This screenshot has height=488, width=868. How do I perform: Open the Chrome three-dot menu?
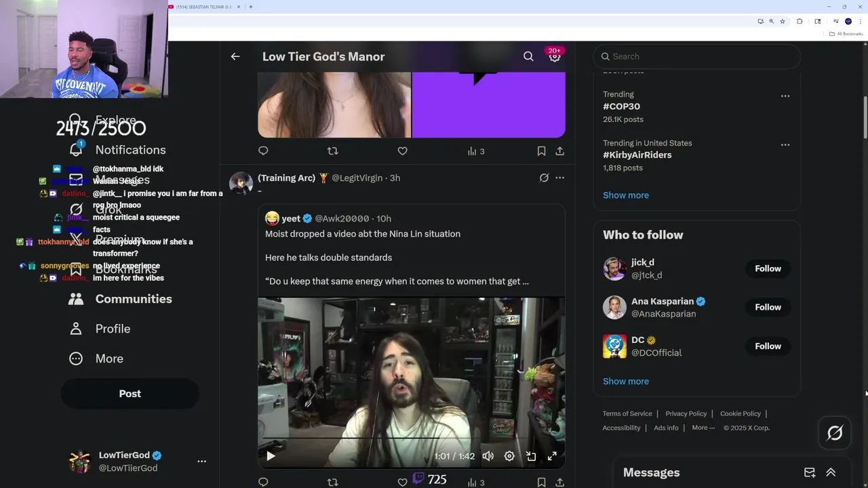[860, 21]
